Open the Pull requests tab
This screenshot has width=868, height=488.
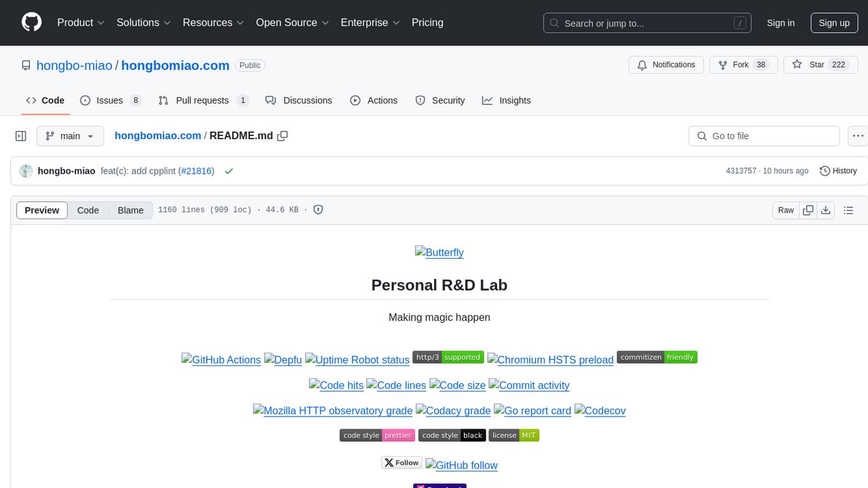pyautogui.click(x=203, y=100)
